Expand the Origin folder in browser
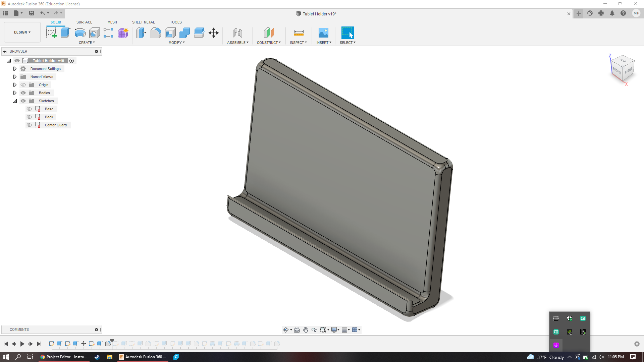 pyautogui.click(x=15, y=84)
